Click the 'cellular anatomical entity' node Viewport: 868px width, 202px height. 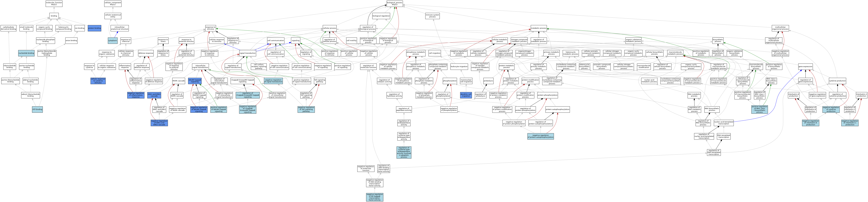pos(113,16)
